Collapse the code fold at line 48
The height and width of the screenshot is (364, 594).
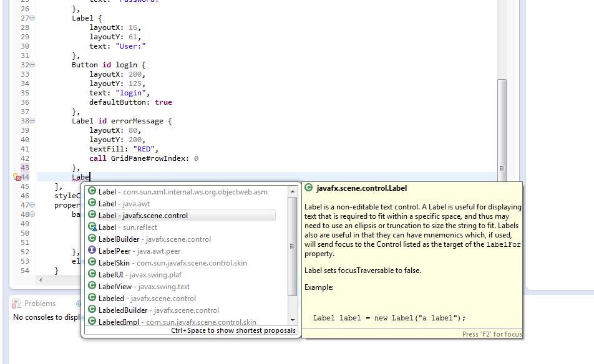click(32, 214)
